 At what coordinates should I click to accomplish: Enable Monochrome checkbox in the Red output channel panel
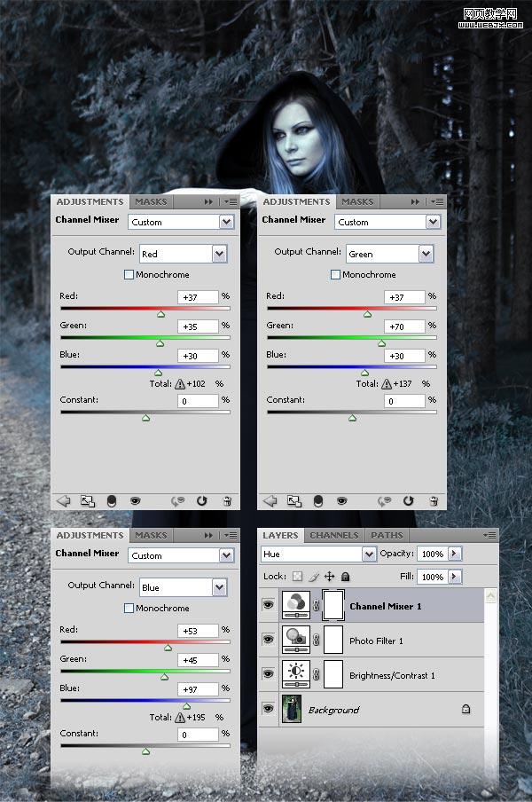click(129, 275)
